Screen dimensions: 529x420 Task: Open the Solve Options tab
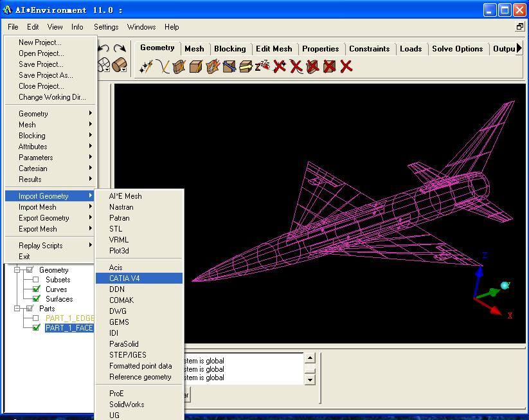coord(458,49)
